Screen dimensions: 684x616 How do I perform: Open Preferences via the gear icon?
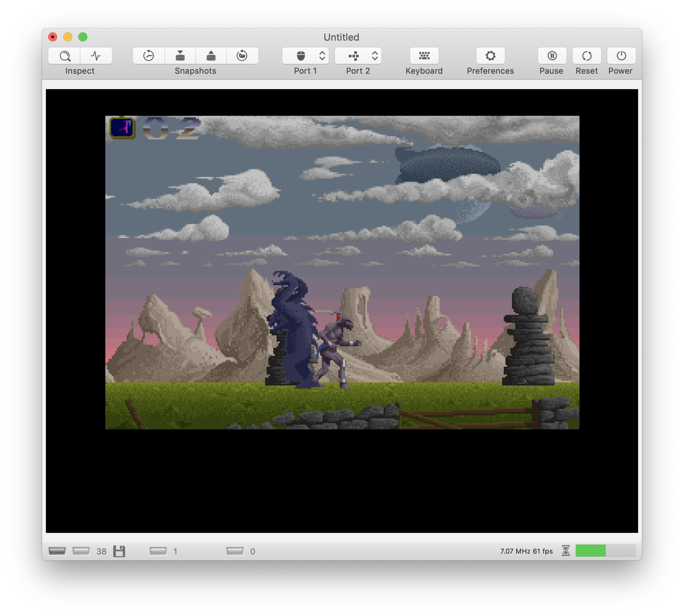click(490, 56)
